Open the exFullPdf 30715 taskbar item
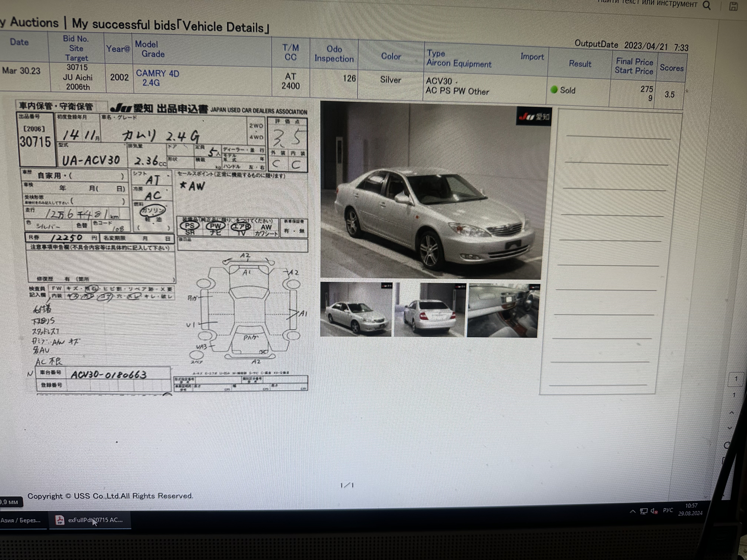 point(90,520)
